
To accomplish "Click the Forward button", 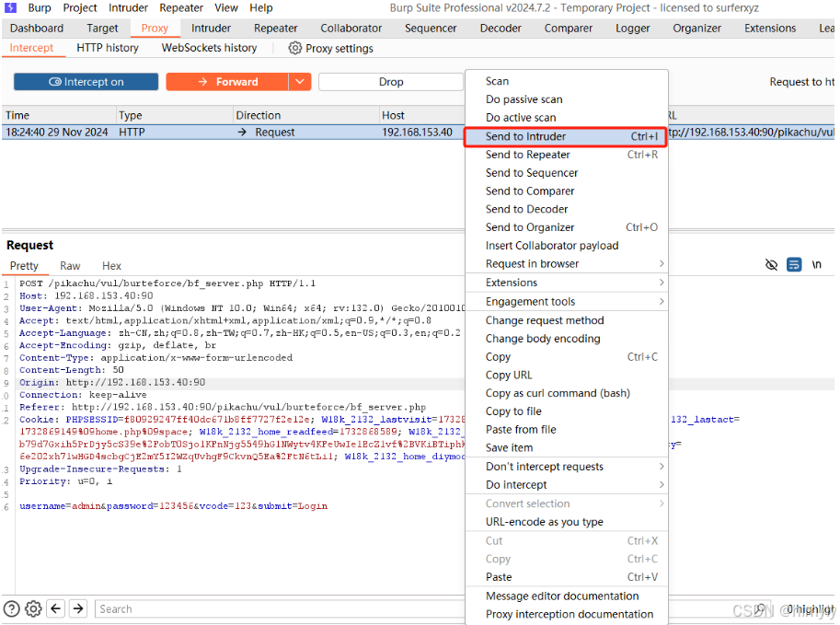I will (227, 82).
